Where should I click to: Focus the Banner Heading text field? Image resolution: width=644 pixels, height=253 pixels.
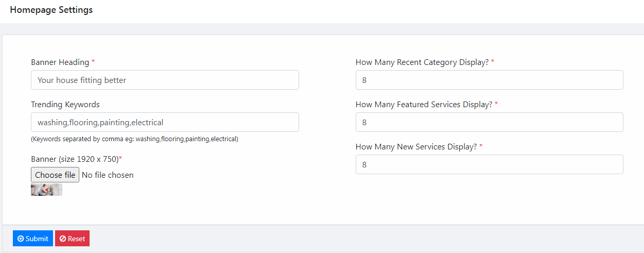[x=165, y=80]
